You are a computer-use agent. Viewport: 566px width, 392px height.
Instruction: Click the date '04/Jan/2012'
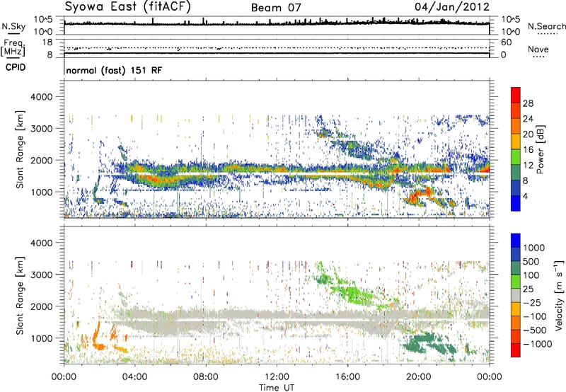(452, 7)
